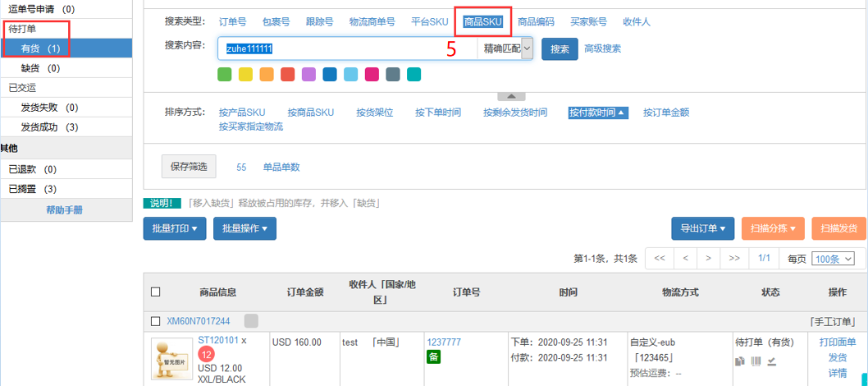
Task: Check the box next to order XM60N7017244
Action: tap(156, 320)
